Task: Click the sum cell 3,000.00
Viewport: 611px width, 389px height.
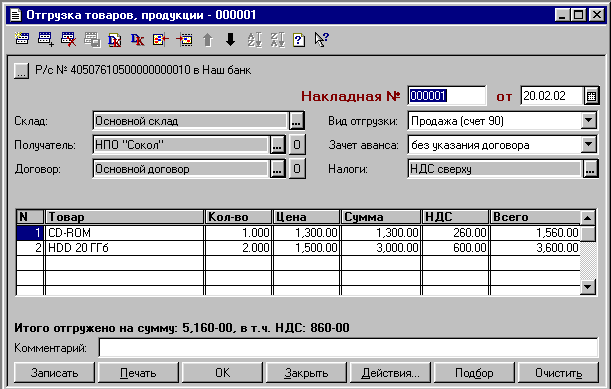Action: tap(381, 248)
